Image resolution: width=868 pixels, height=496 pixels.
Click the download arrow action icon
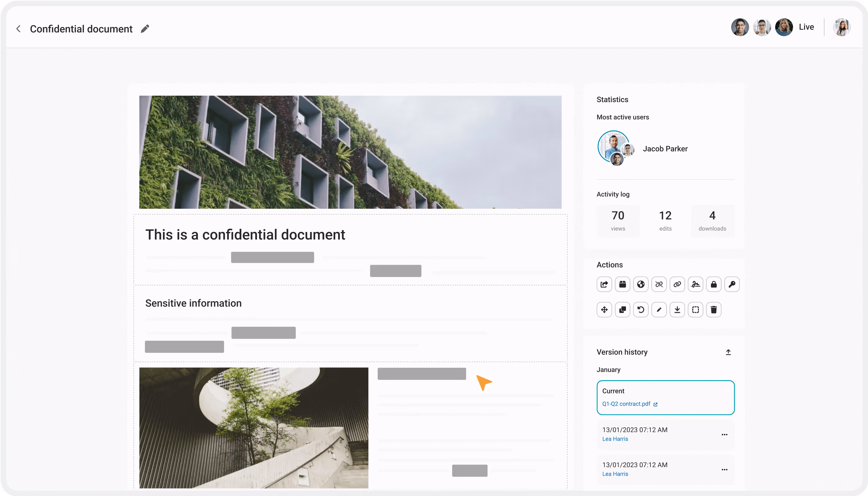(x=677, y=310)
